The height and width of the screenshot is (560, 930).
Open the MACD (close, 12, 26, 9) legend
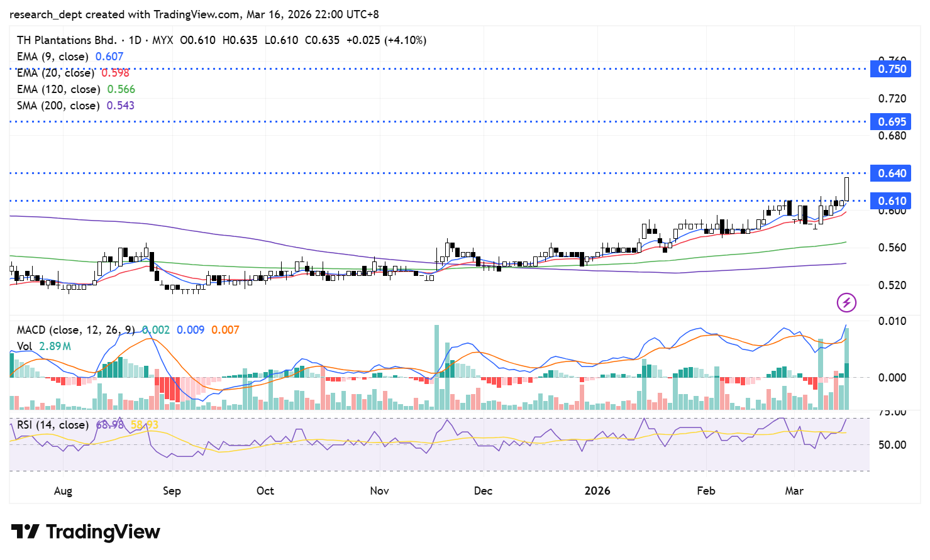click(x=75, y=330)
